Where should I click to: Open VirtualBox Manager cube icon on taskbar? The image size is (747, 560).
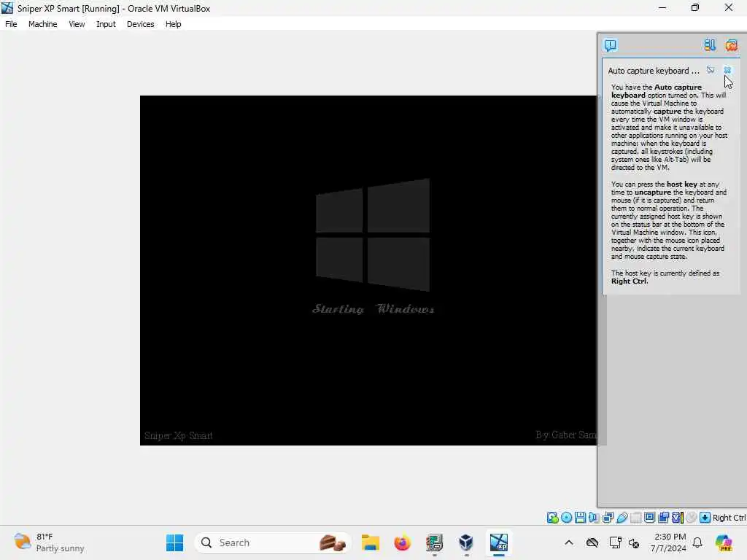point(466,542)
